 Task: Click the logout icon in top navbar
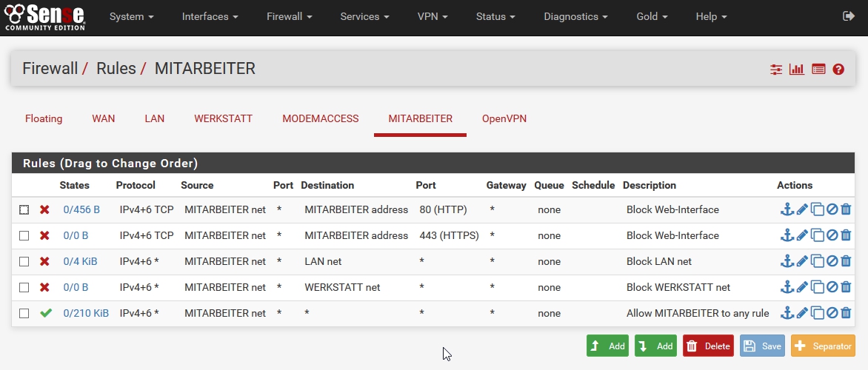pyautogui.click(x=848, y=16)
